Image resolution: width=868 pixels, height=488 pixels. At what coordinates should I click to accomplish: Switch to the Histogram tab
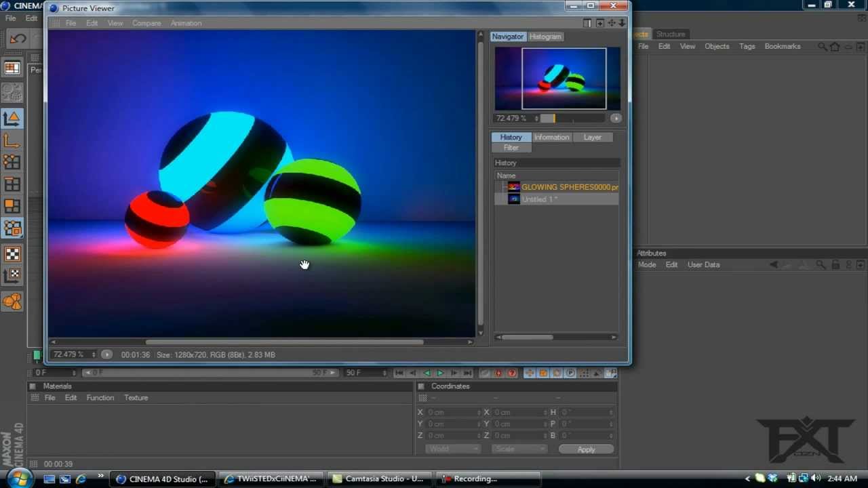pyautogui.click(x=545, y=37)
